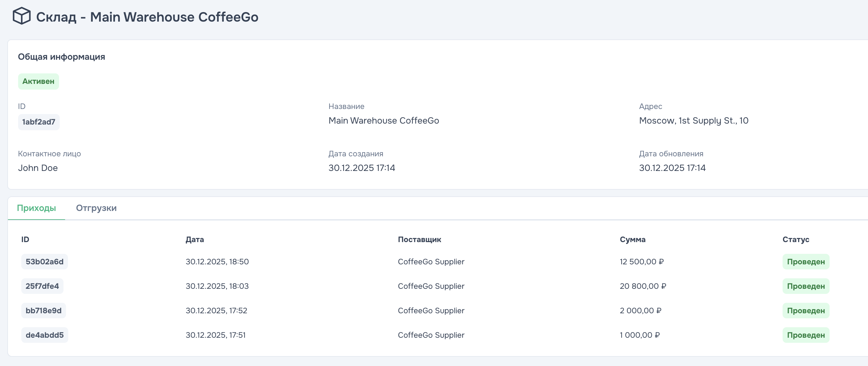Image resolution: width=868 pixels, height=366 pixels.
Task: Open receipt ID 53b02a6d
Action: coord(44,262)
